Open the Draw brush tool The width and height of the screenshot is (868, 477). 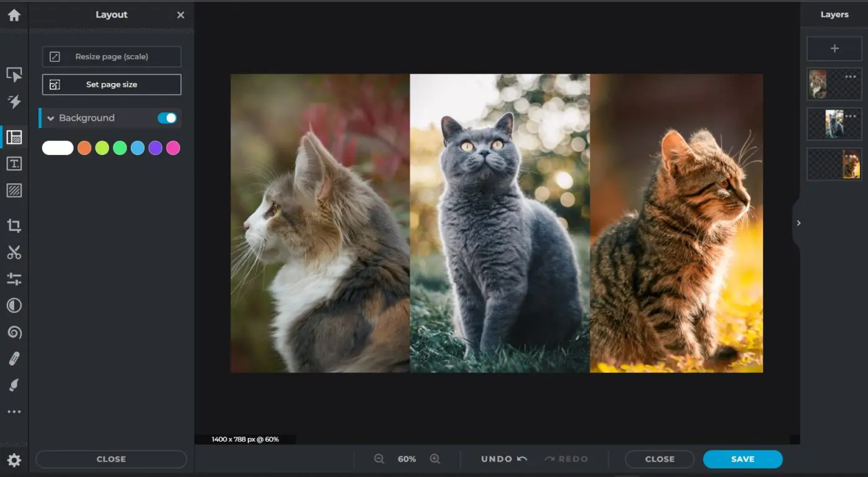[x=14, y=384]
